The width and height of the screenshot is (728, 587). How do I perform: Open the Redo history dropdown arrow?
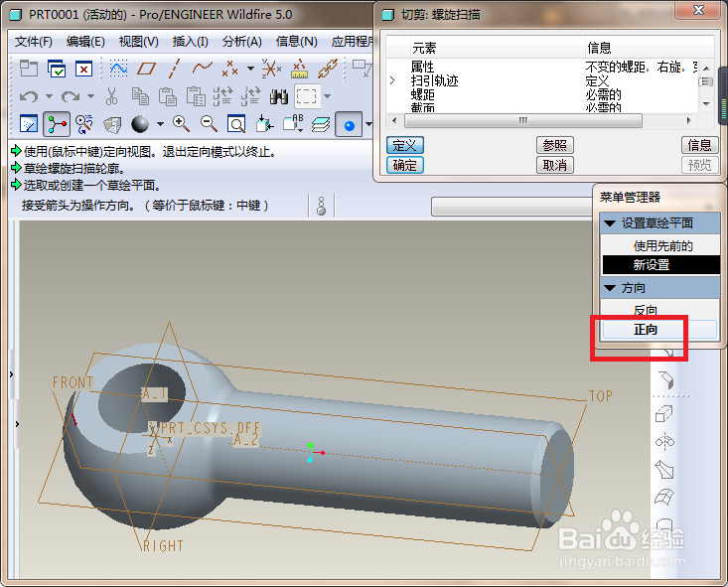[x=90, y=96]
